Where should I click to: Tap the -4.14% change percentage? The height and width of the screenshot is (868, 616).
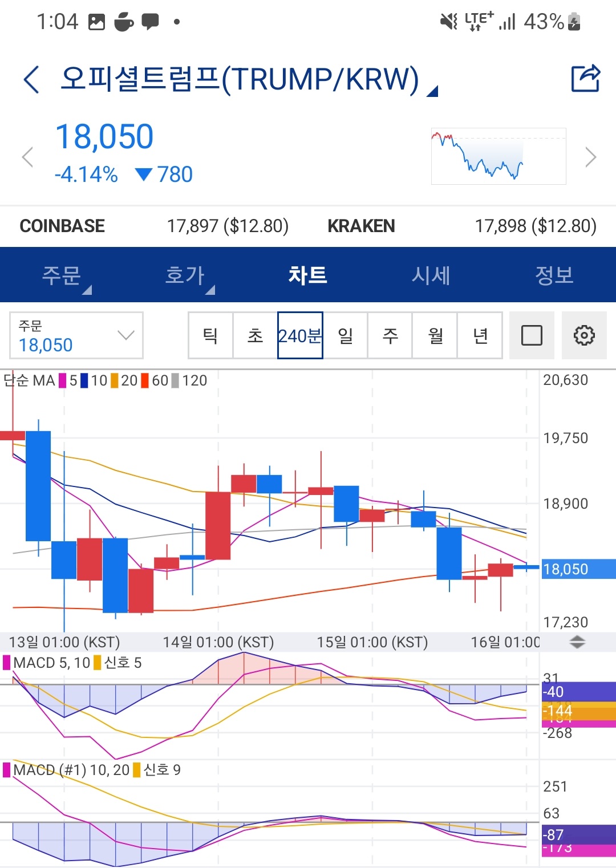86,175
